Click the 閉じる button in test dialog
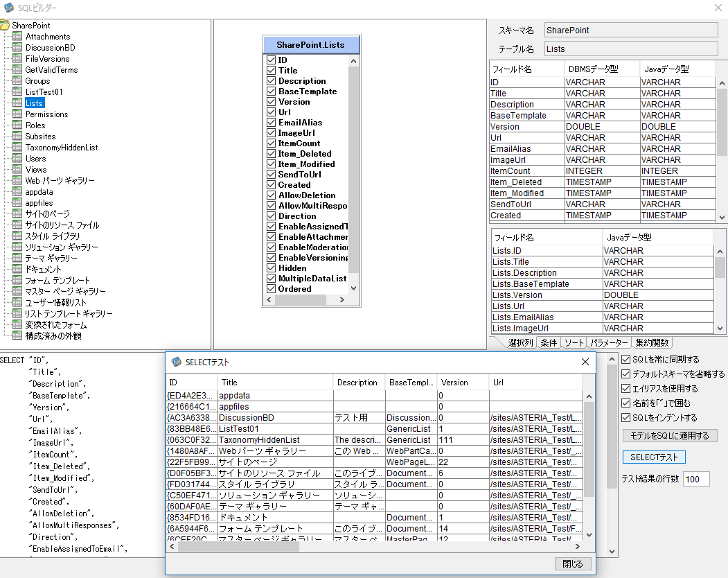728x578 pixels. 573,563
